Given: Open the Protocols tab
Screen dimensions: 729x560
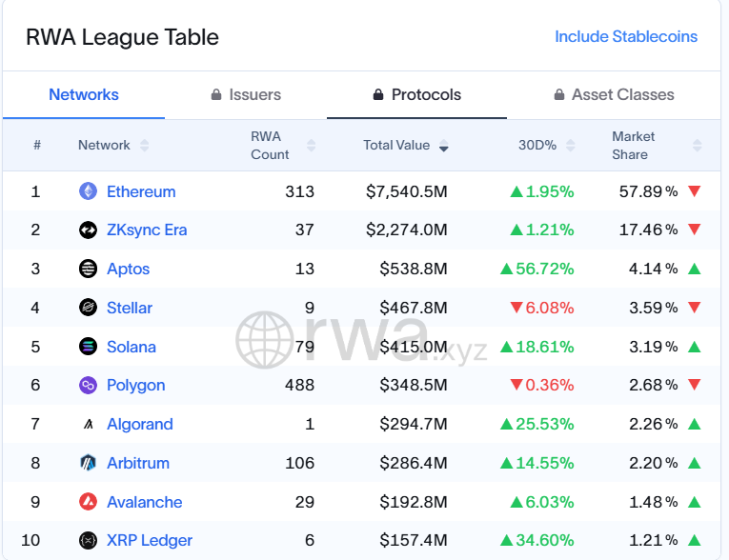Looking at the screenshot, I should point(416,95).
